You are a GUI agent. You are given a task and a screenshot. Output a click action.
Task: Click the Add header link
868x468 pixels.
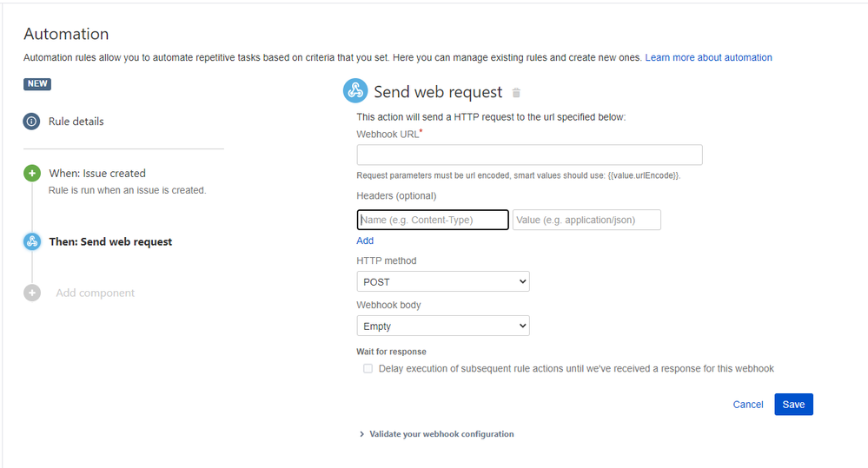click(x=365, y=241)
